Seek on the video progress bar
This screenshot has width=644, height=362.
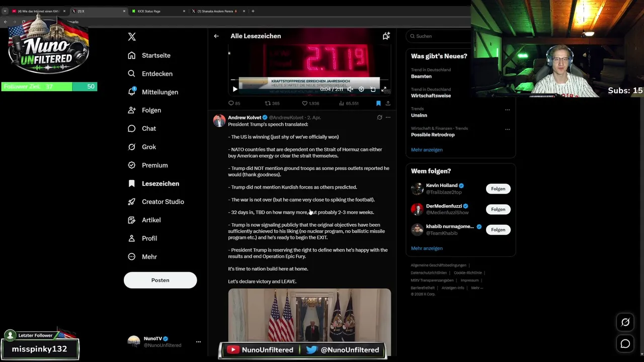(309, 80)
